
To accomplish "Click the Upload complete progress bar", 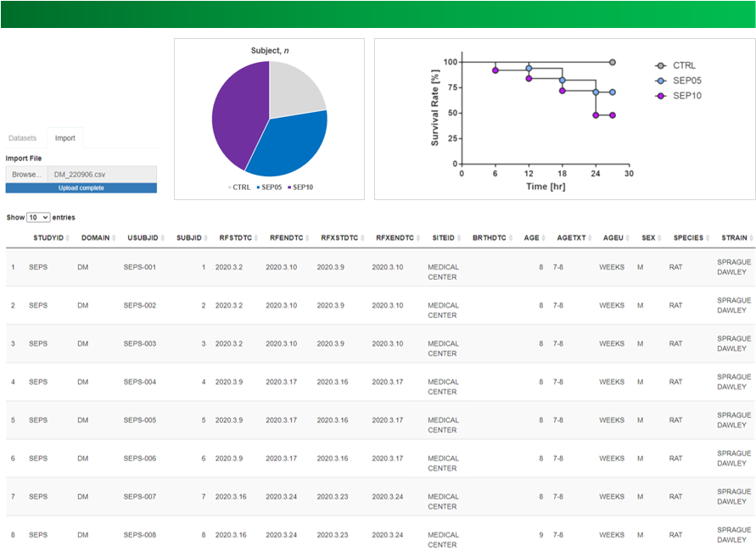I will tap(81, 187).
